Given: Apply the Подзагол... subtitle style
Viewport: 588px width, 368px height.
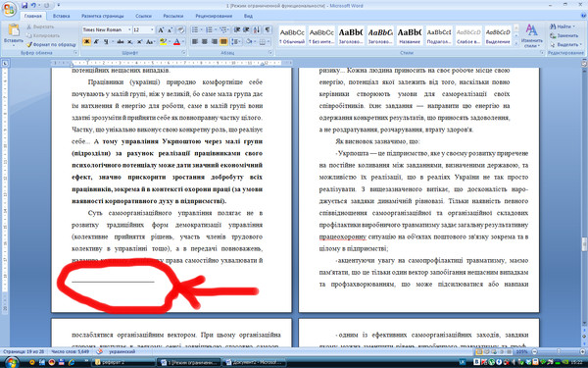Looking at the screenshot, I should pos(439,36).
